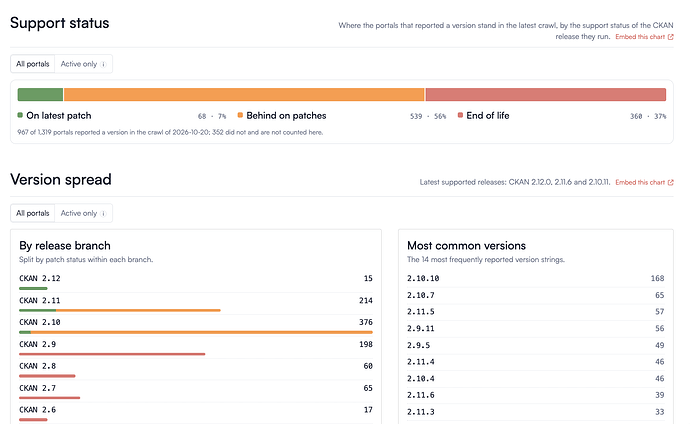The width and height of the screenshot is (690, 424).
Task: Click the Support status heading
Action: (59, 23)
